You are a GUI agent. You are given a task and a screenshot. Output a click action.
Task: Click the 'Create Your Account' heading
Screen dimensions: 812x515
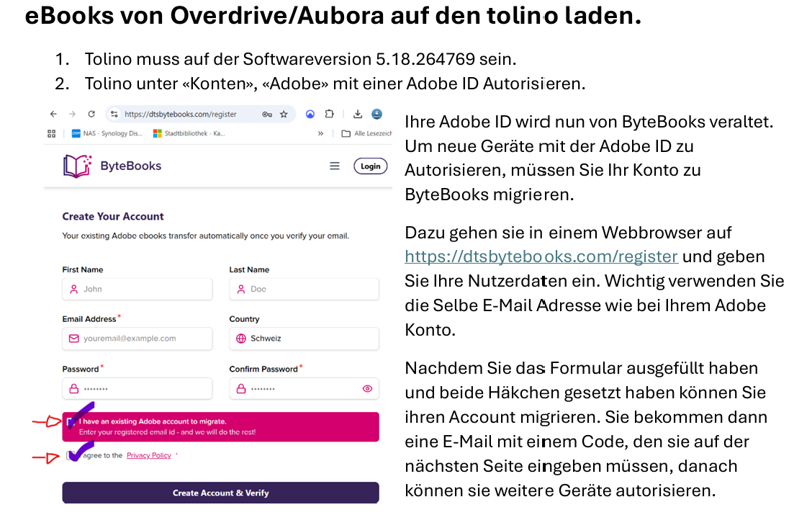113,217
